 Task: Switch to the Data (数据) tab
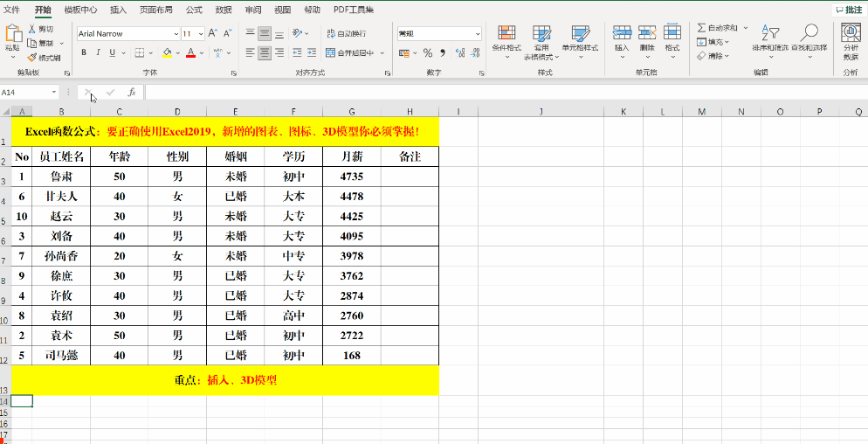223,10
